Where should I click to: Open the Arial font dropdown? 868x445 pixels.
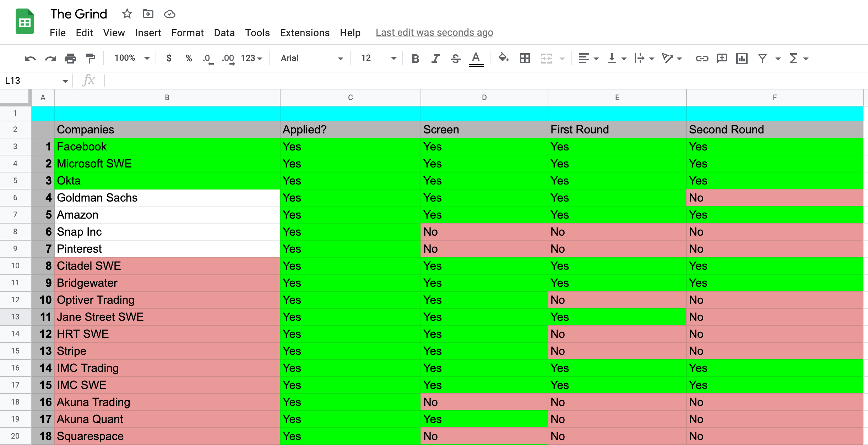[311, 58]
